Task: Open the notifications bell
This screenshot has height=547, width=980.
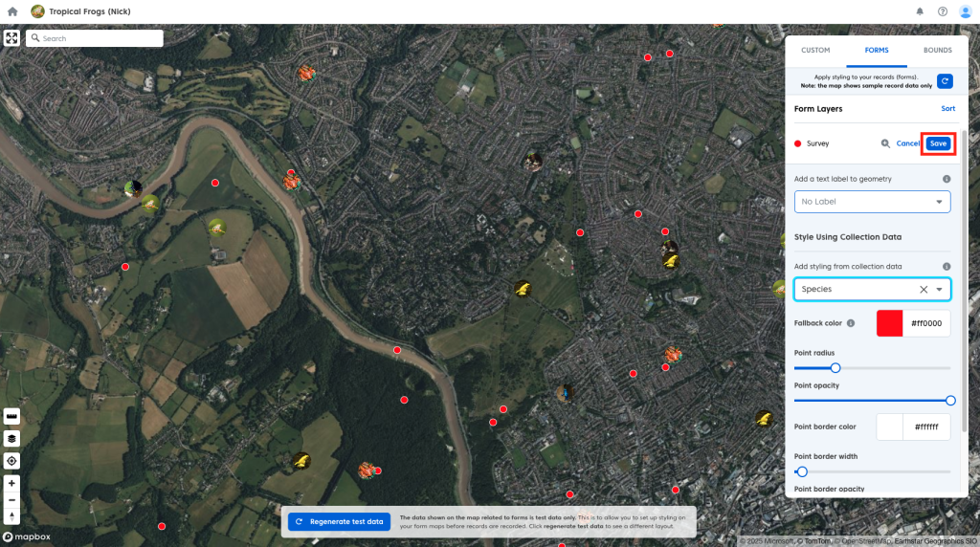Action: pos(920,11)
